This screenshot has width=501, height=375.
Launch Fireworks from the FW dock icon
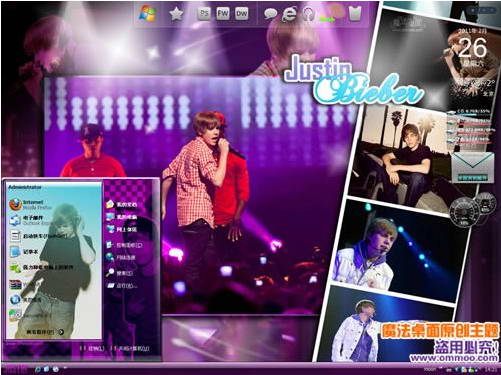tap(223, 14)
